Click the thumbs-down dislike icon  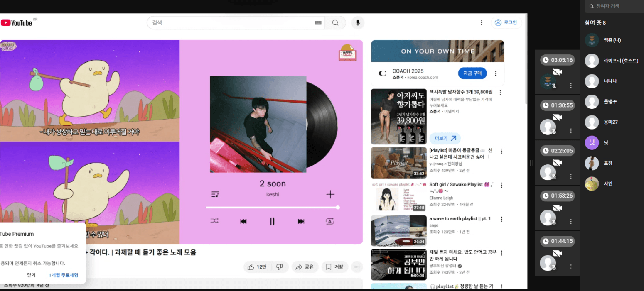pyautogui.click(x=280, y=267)
